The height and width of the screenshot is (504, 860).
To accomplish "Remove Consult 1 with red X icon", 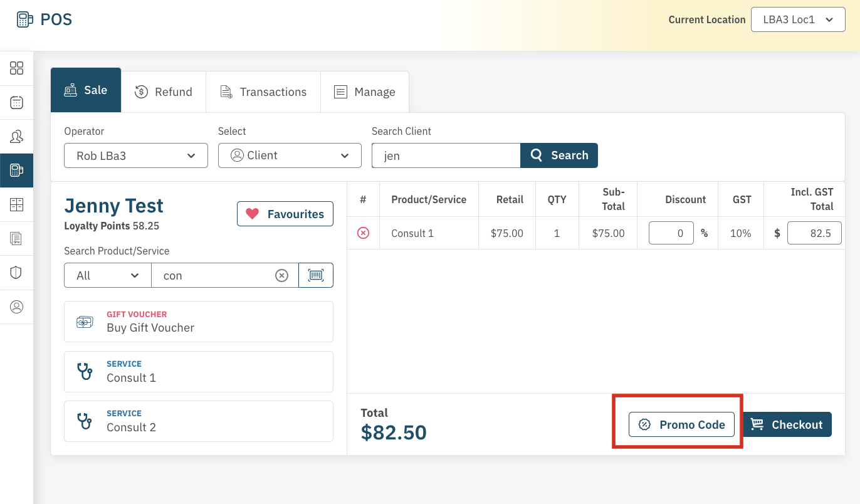I will tap(363, 233).
